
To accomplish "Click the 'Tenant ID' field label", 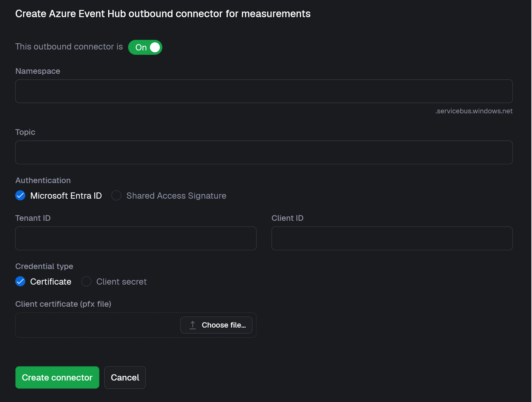I will click(33, 218).
